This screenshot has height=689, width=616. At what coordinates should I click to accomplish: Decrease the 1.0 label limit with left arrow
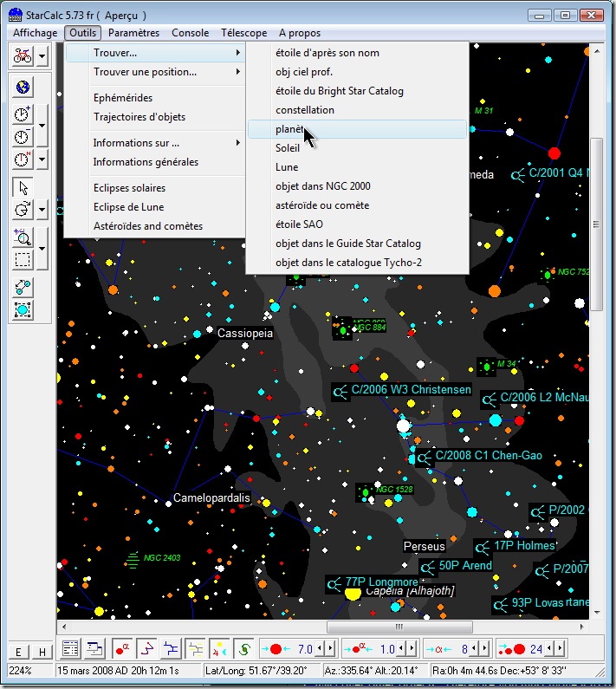point(401,648)
